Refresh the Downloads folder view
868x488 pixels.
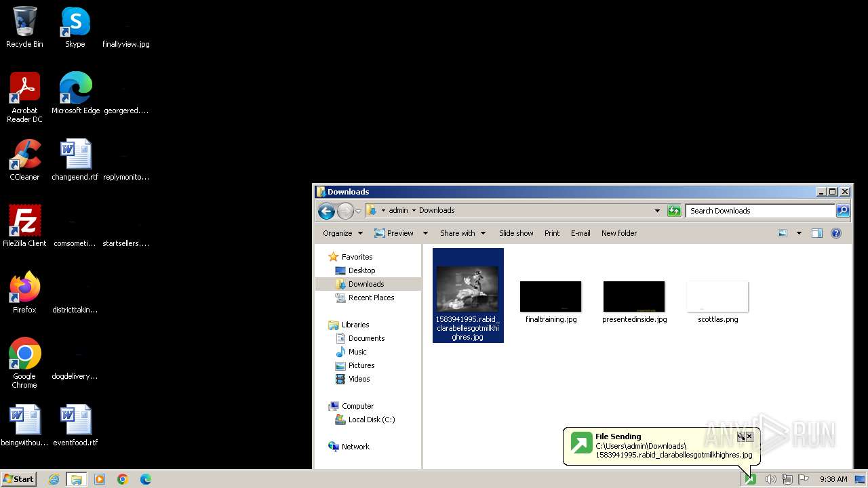point(674,211)
